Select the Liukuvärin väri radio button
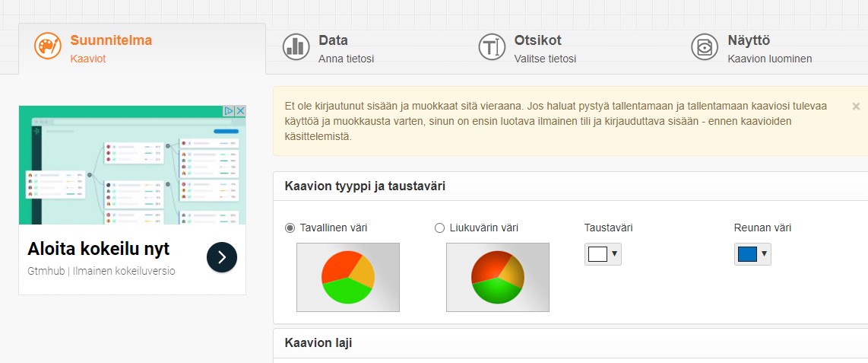 coord(440,228)
